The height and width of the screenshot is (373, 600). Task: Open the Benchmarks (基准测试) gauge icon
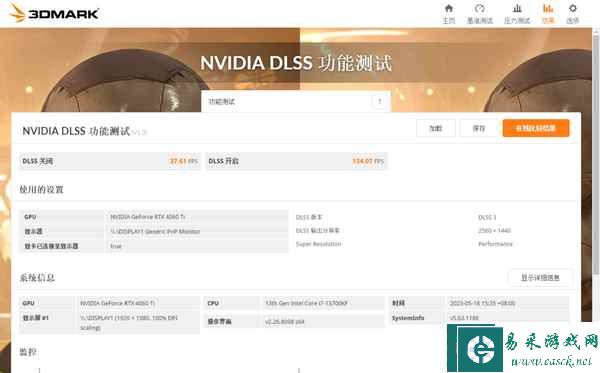(x=479, y=13)
